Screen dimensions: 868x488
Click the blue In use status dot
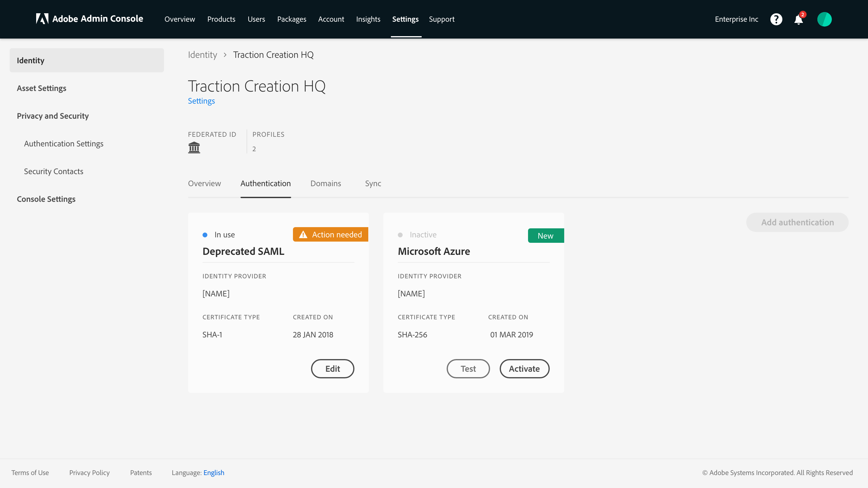coord(205,235)
